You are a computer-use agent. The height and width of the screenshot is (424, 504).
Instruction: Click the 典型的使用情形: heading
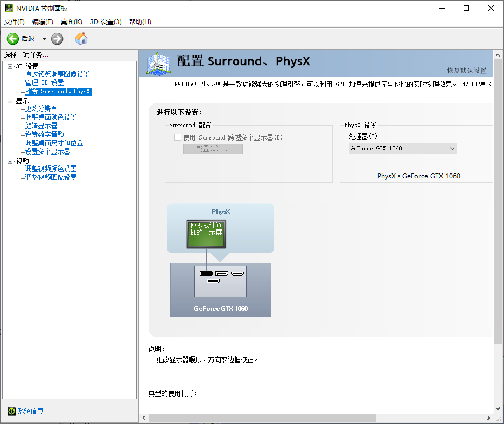(x=172, y=393)
